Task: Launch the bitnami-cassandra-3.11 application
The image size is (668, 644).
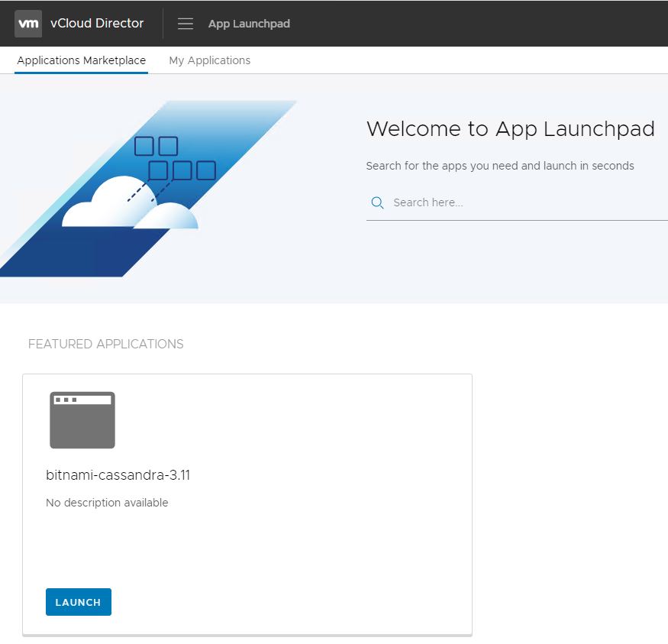Action: 79,602
